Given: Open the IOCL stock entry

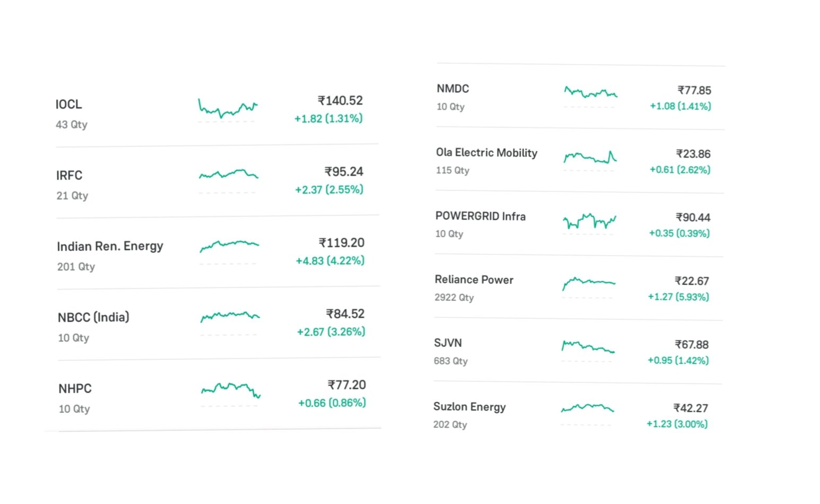Looking at the screenshot, I should pos(69,105).
